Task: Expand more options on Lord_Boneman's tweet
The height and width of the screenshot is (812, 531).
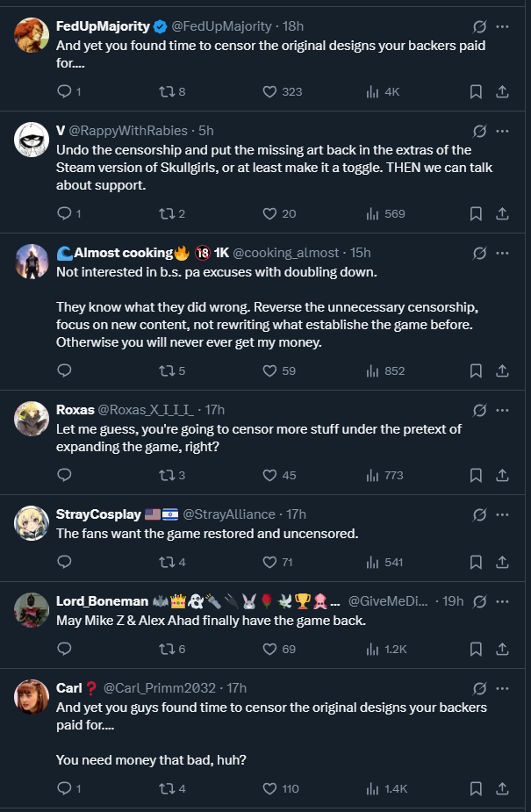Action: point(502,601)
